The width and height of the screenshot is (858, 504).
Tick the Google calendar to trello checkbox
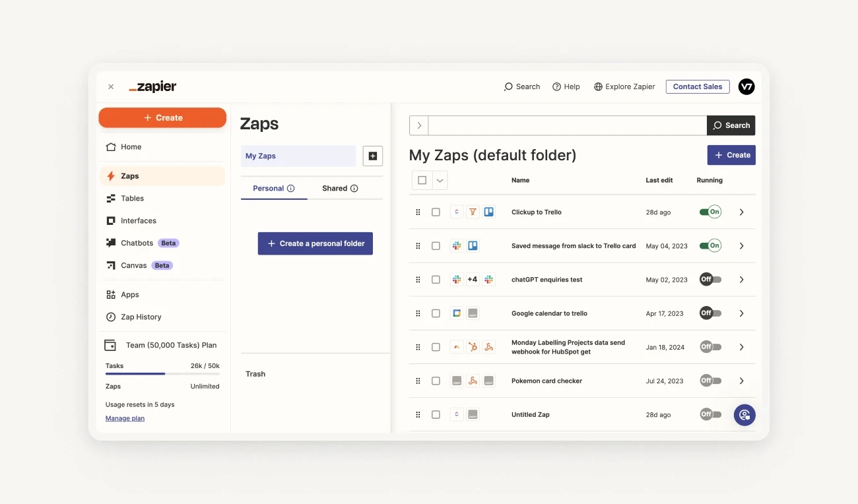[436, 313]
